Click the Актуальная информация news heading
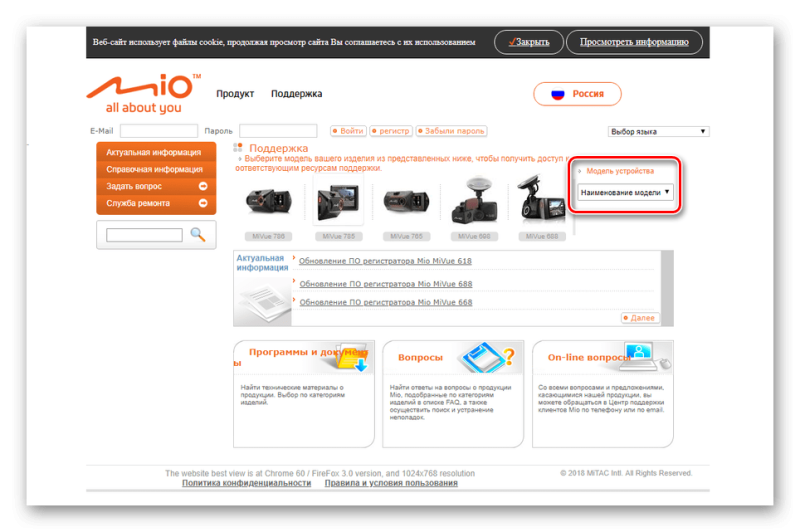This screenshot has width=800, height=532. [x=262, y=263]
